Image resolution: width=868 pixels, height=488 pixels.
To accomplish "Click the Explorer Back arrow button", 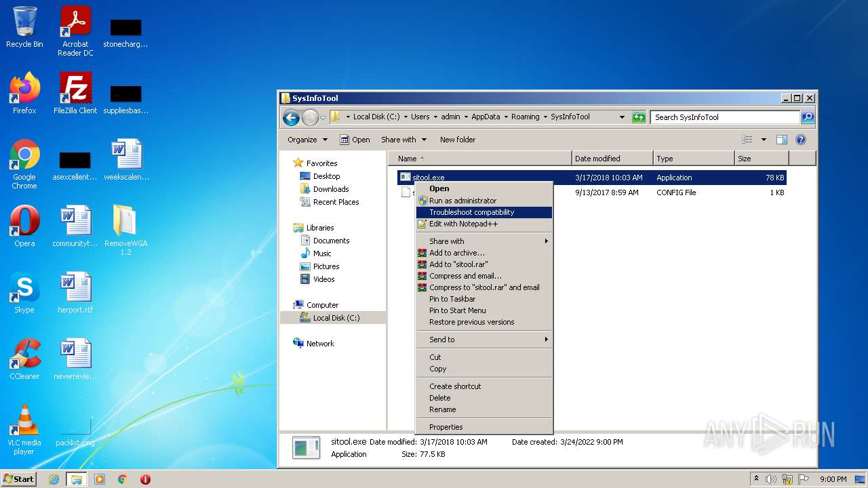I will pos(292,117).
